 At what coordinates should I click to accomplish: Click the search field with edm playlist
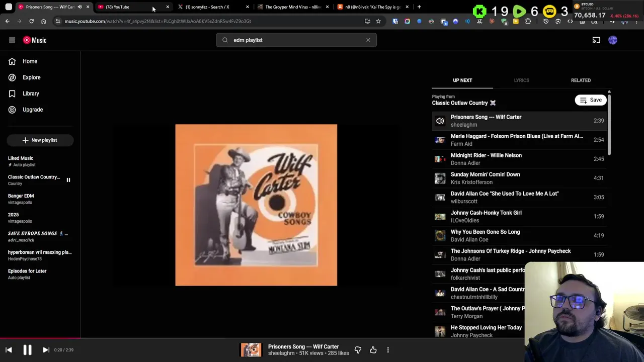coord(296,40)
